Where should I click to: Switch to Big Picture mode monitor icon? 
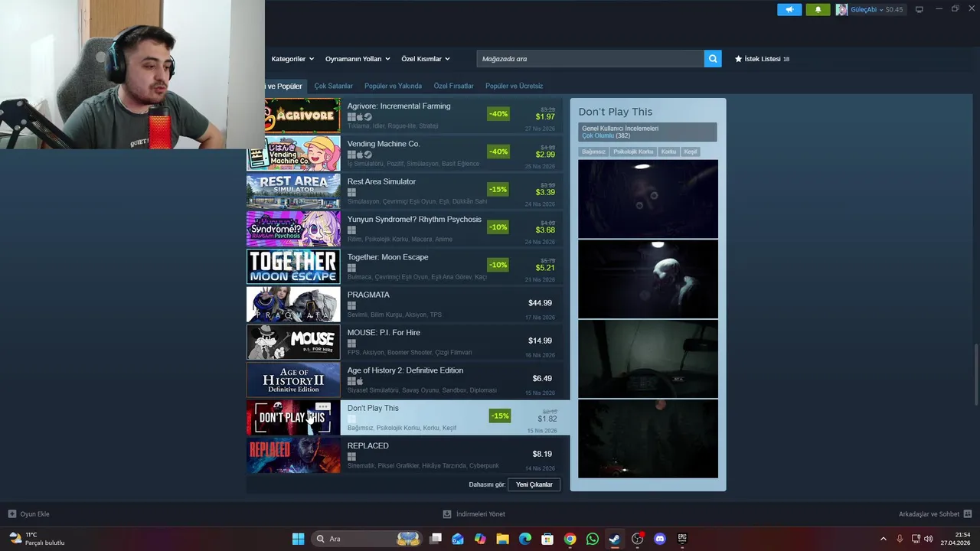pos(919,9)
